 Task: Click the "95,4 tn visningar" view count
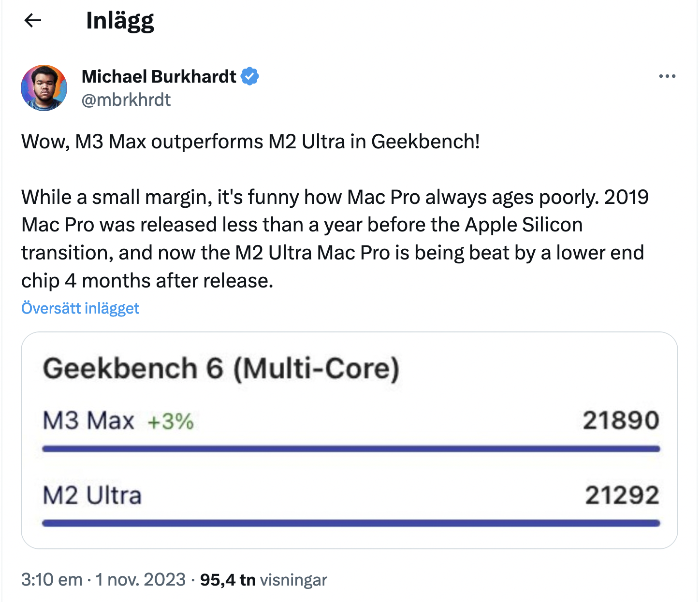(263, 579)
